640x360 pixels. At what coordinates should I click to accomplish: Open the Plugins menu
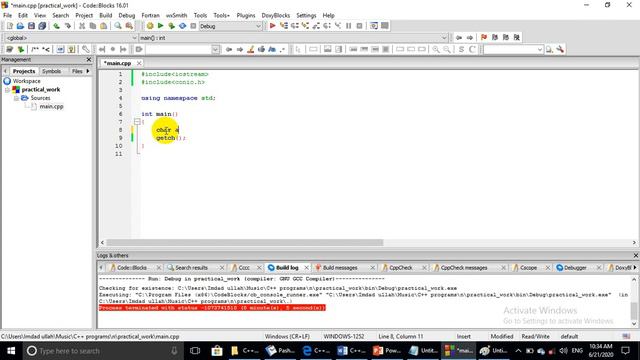point(246,15)
